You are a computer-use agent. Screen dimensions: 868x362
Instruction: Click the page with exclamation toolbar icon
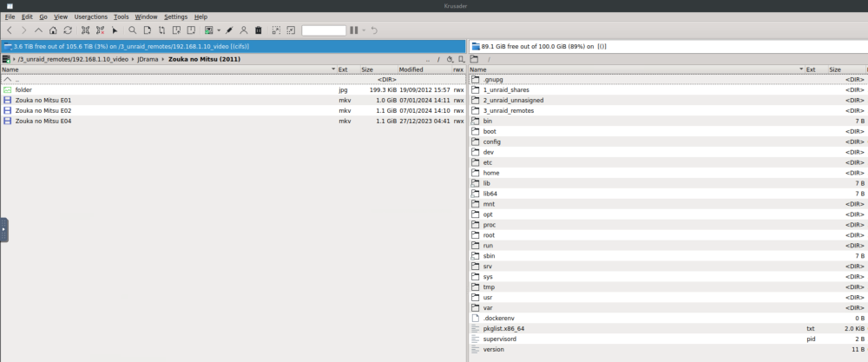(191, 30)
